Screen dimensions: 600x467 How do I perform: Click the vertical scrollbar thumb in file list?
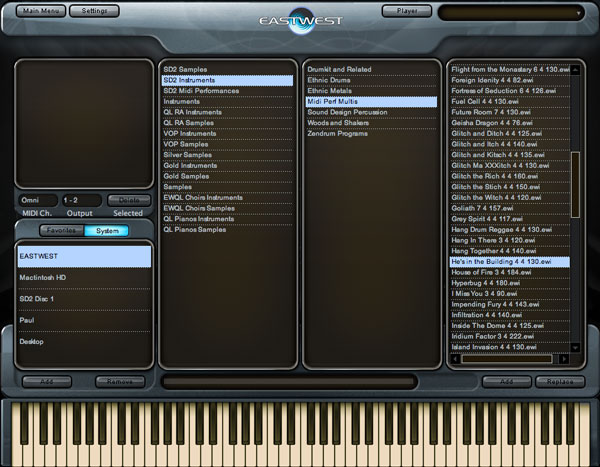click(x=575, y=185)
